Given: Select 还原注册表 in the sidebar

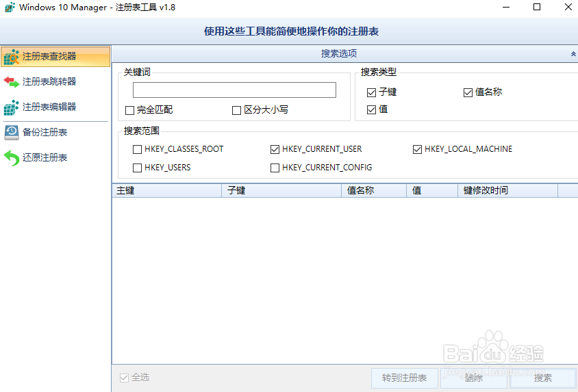Looking at the screenshot, I should pos(55,157).
